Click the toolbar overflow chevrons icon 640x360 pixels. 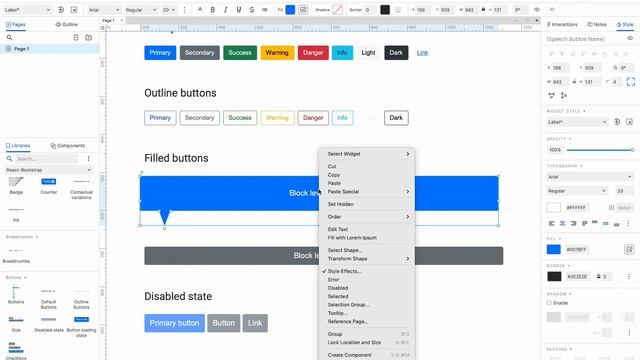[552, 9]
